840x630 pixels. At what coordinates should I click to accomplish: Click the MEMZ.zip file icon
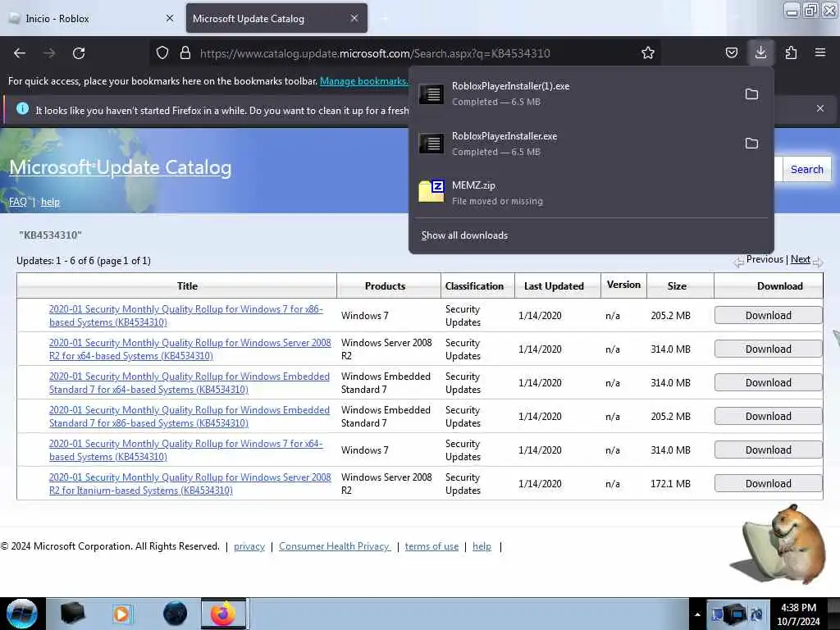[431, 191]
